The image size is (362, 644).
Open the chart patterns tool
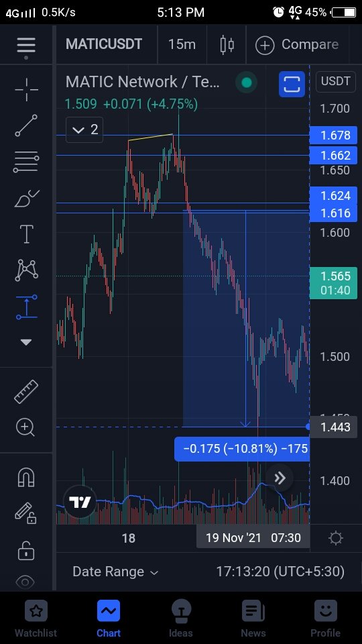(26, 270)
